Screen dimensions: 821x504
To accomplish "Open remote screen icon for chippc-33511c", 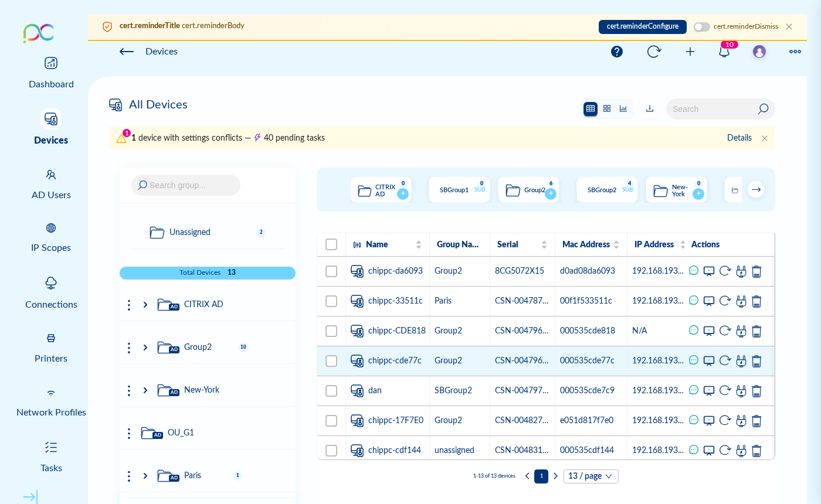I will point(709,301).
